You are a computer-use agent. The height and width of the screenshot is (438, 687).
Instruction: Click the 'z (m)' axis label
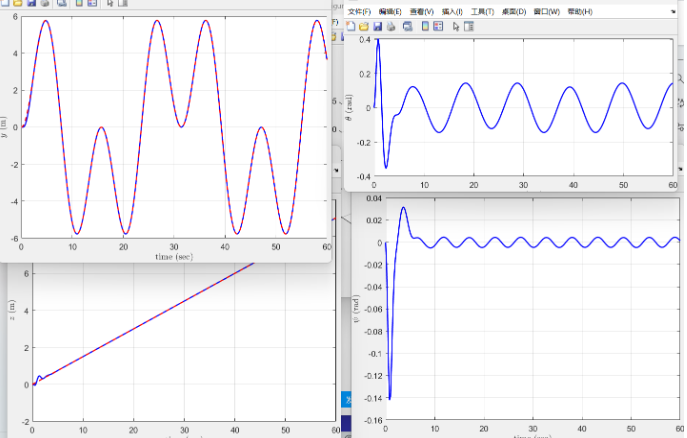point(12,310)
